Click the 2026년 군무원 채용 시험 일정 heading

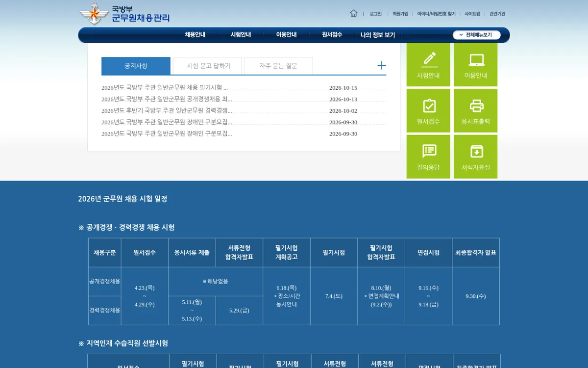[122, 199]
